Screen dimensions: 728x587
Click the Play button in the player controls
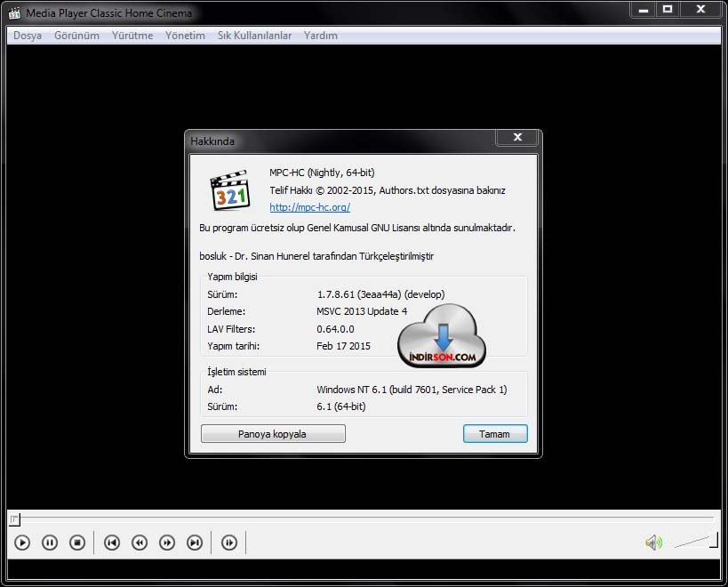[x=22, y=543]
